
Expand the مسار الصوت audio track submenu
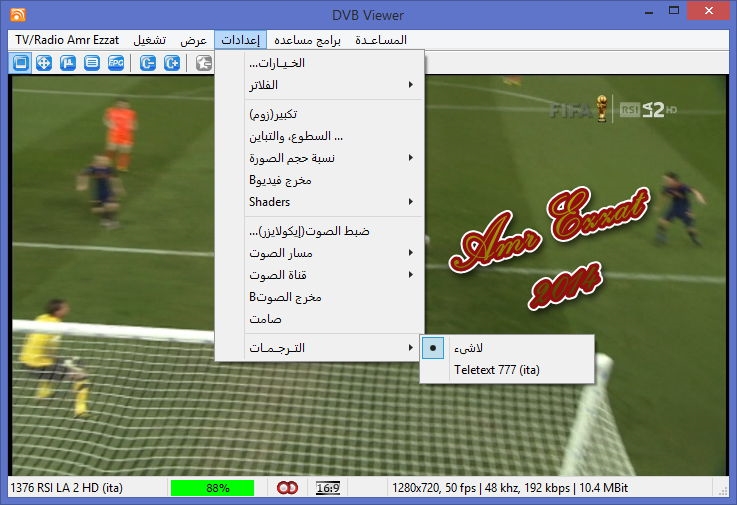[320, 253]
